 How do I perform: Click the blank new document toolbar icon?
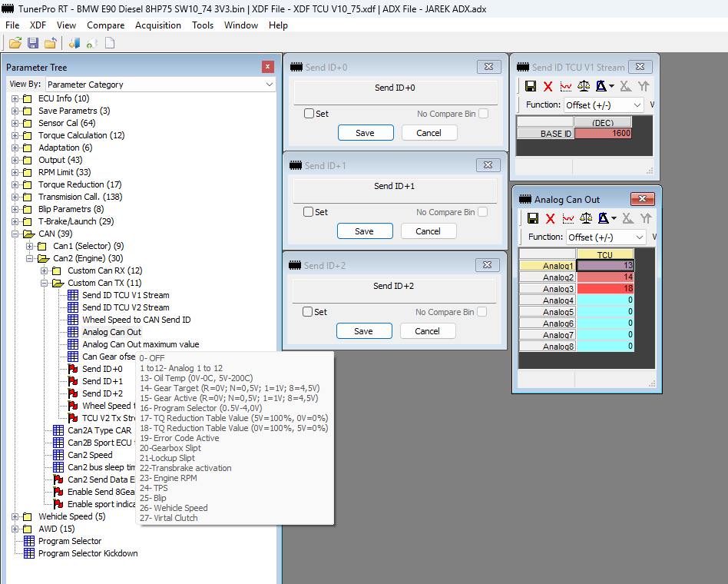click(111, 43)
